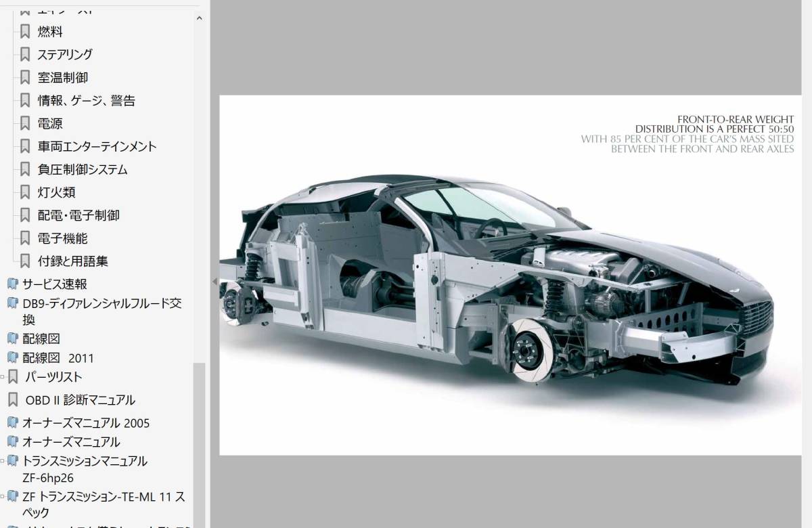This screenshot has height=528, width=812.
Task: Click the bookmark icon beside サービス速報
Action: 13,284
